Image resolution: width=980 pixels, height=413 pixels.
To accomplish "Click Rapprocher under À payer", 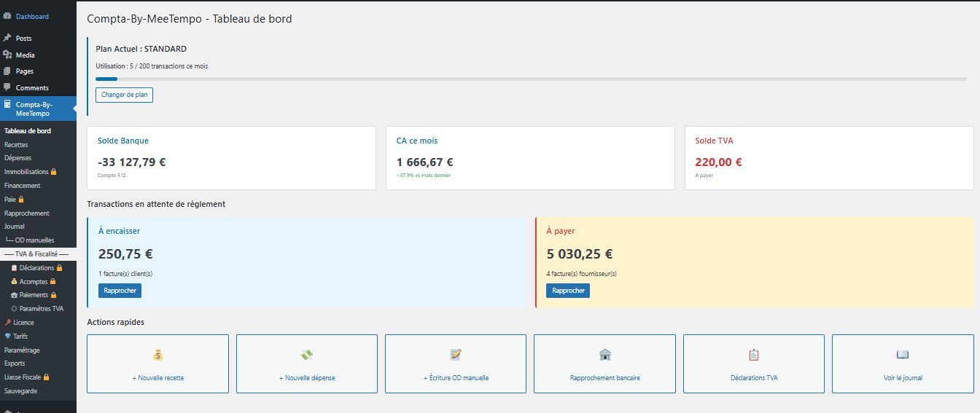I will pos(568,291).
